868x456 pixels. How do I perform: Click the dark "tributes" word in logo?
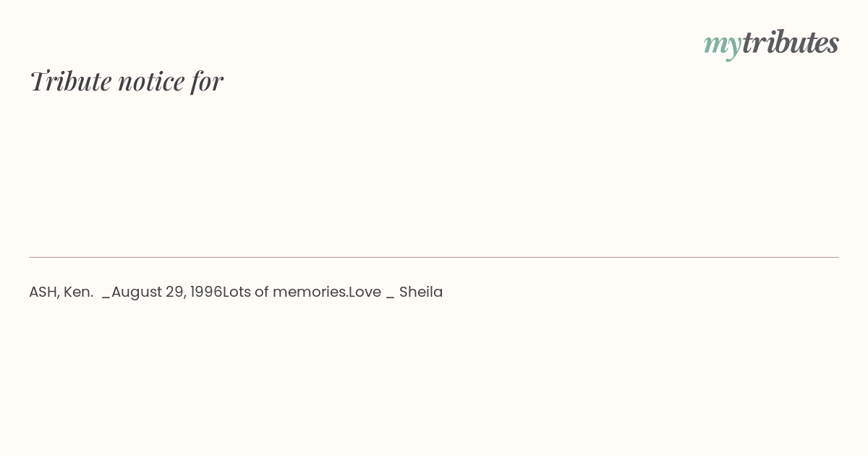point(791,42)
